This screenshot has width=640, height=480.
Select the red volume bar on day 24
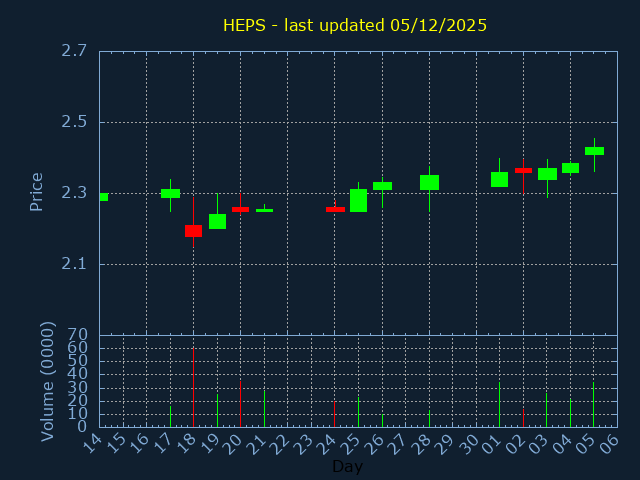click(x=335, y=414)
